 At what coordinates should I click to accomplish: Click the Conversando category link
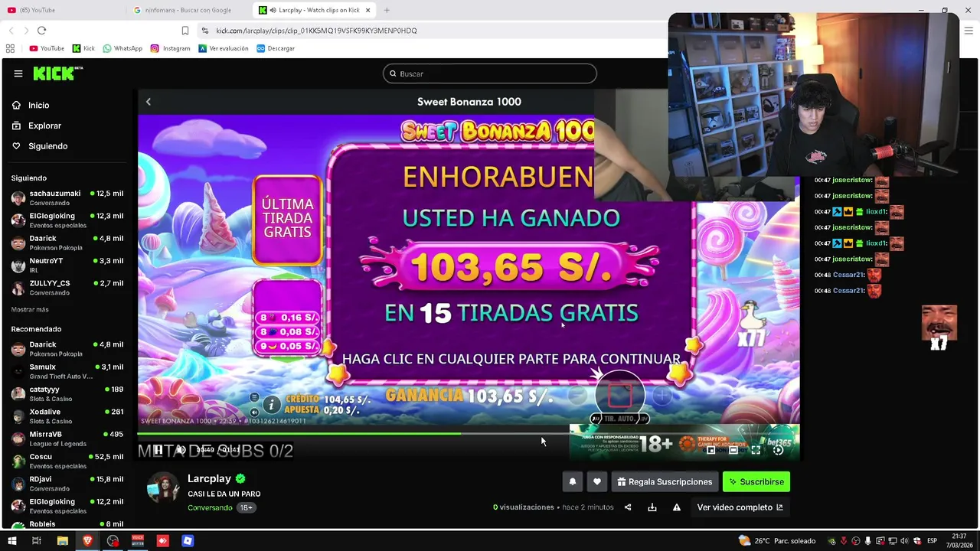210,507
